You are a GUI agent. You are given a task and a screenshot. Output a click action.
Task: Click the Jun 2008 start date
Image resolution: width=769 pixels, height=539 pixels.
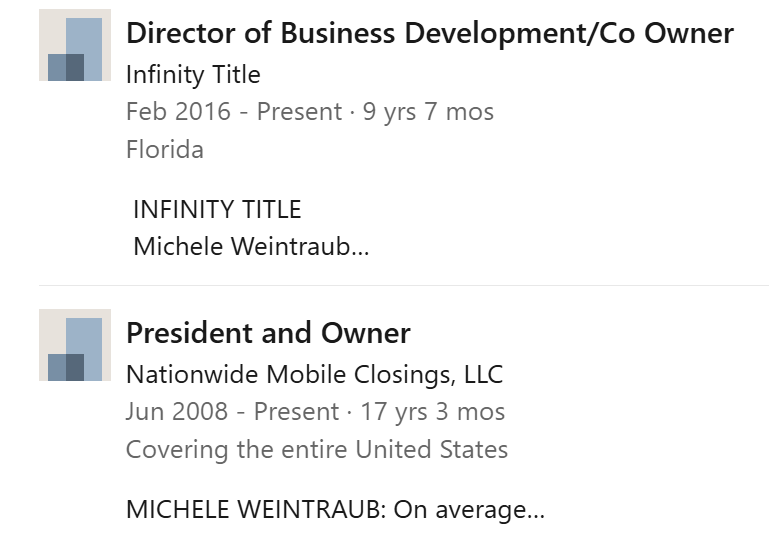pyautogui.click(x=177, y=411)
